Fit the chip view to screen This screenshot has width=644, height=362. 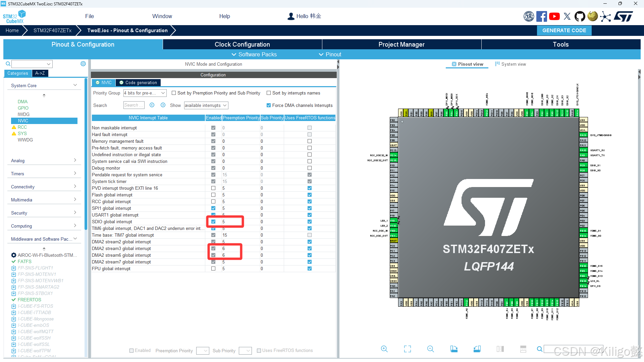pyautogui.click(x=407, y=349)
